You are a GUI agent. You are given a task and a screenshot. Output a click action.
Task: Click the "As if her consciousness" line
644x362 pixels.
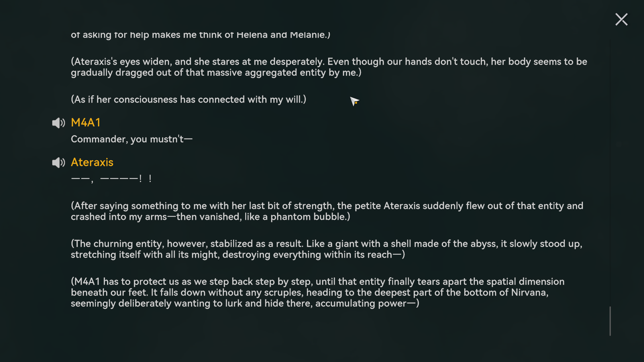189,100
